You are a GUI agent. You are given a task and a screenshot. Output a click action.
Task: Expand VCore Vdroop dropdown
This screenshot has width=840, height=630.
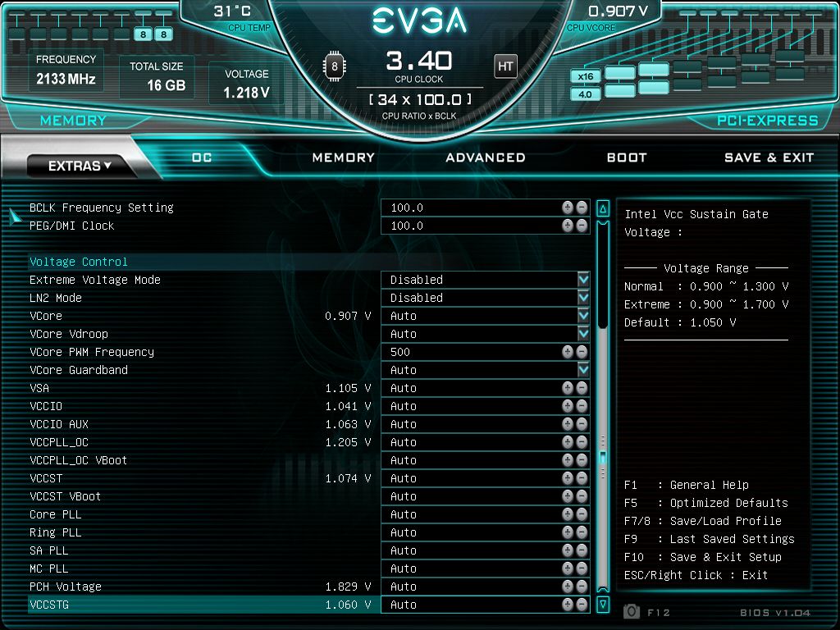(x=583, y=334)
